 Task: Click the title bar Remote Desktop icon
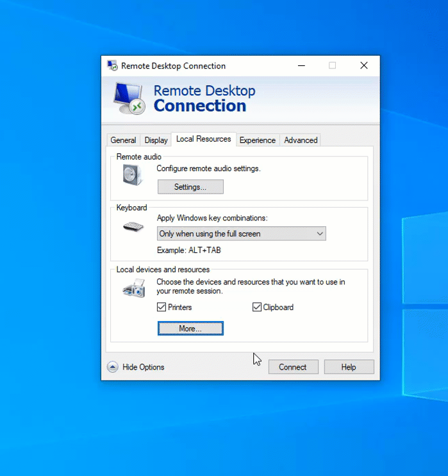point(112,65)
